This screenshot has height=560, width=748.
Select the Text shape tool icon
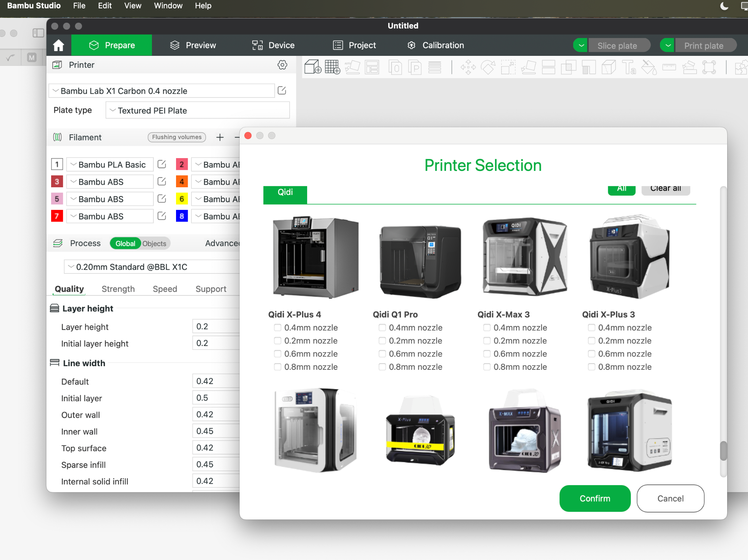click(x=629, y=67)
